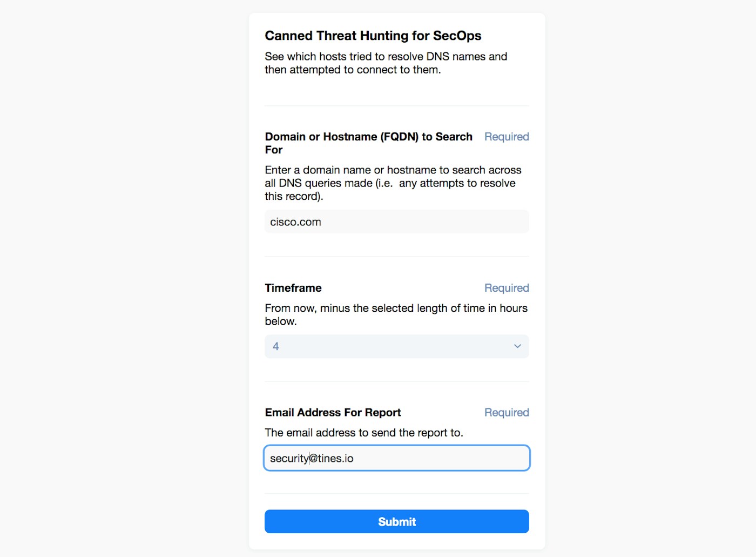The image size is (756, 557).
Task: Click 'The email address to send' help text
Action: (363, 433)
